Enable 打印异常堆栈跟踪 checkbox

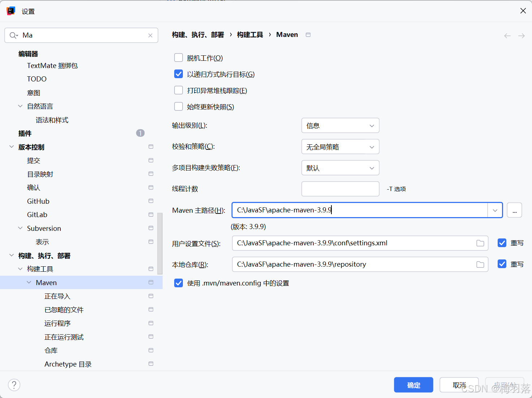pos(179,90)
